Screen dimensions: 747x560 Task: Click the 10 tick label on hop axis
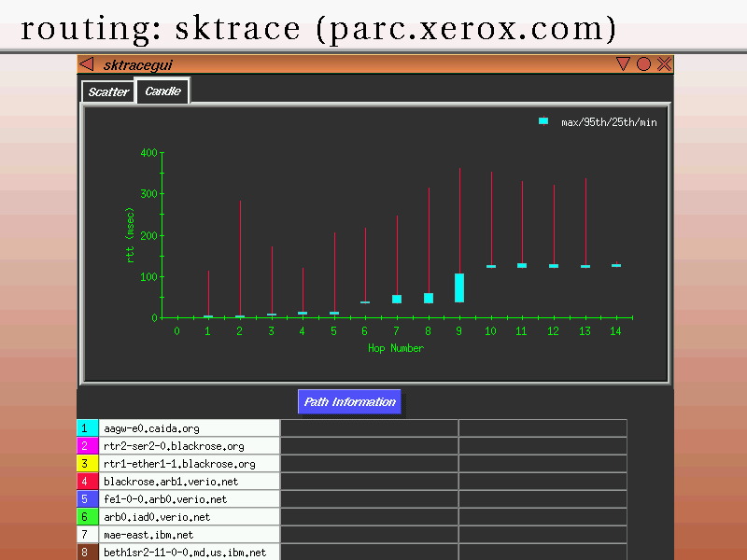490,331
